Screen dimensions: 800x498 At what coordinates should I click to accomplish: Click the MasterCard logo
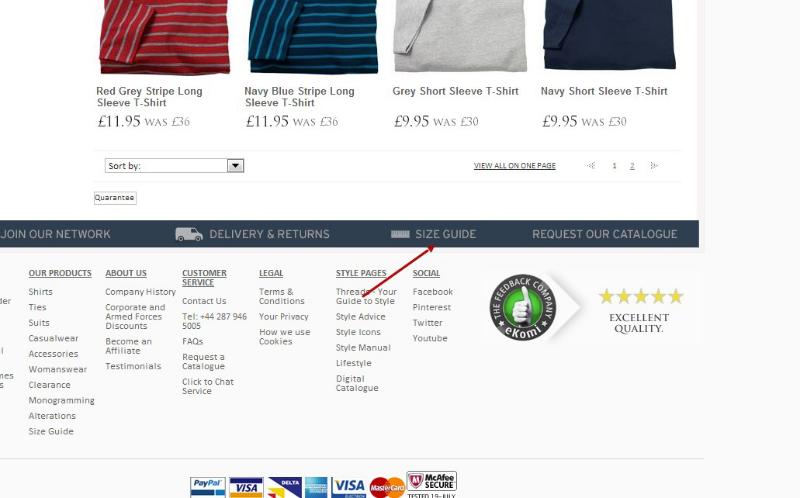pos(387,487)
